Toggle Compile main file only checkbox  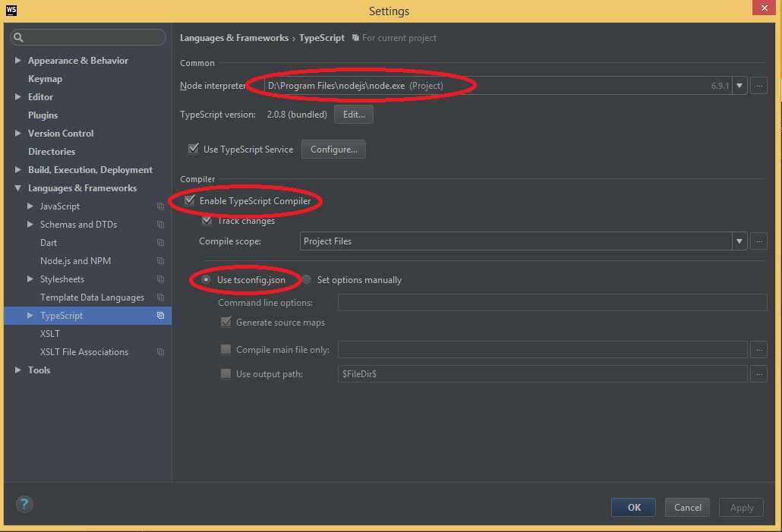226,350
